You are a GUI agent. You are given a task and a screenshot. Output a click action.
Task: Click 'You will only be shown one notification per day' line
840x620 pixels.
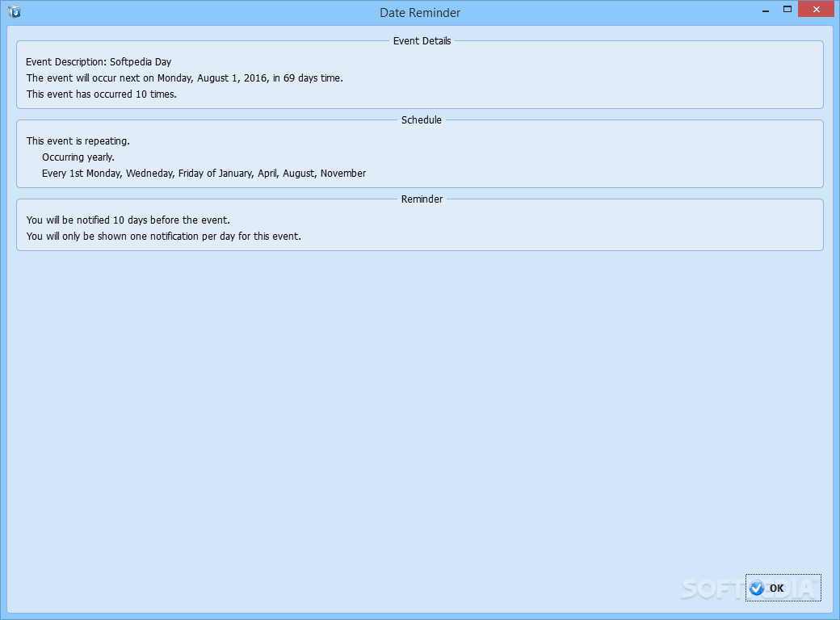(163, 236)
